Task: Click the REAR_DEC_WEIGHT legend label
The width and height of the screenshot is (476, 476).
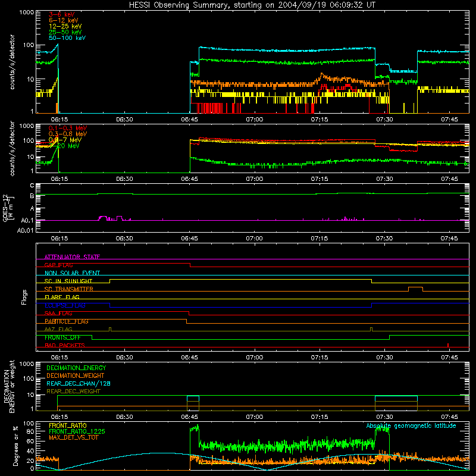Action: coord(73,392)
